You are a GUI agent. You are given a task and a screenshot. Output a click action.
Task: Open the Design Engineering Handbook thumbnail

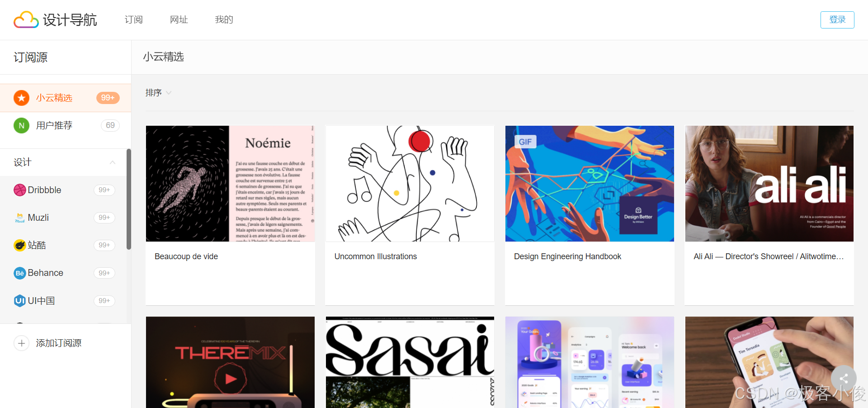(x=590, y=184)
